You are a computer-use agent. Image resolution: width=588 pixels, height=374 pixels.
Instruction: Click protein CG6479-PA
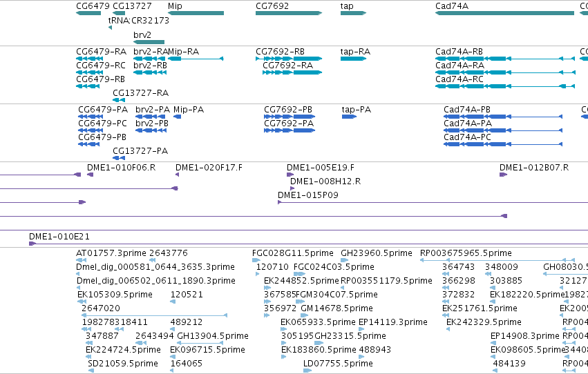coord(91,117)
